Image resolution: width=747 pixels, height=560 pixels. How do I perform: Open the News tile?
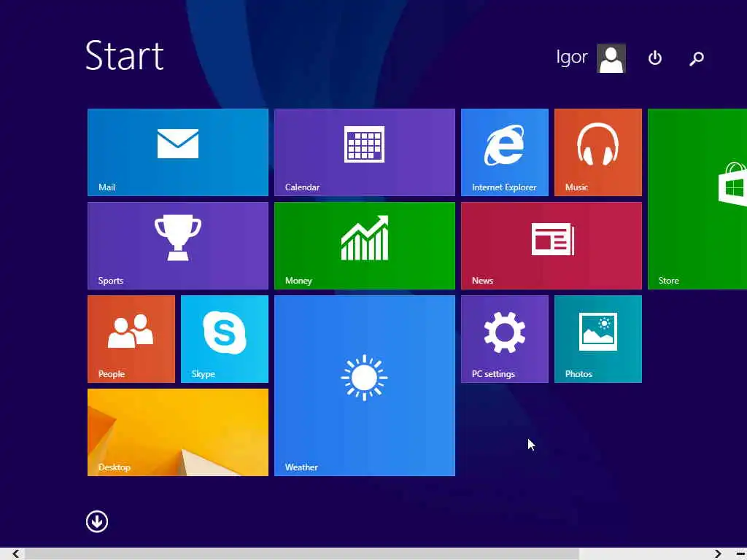[x=551, y=246]
